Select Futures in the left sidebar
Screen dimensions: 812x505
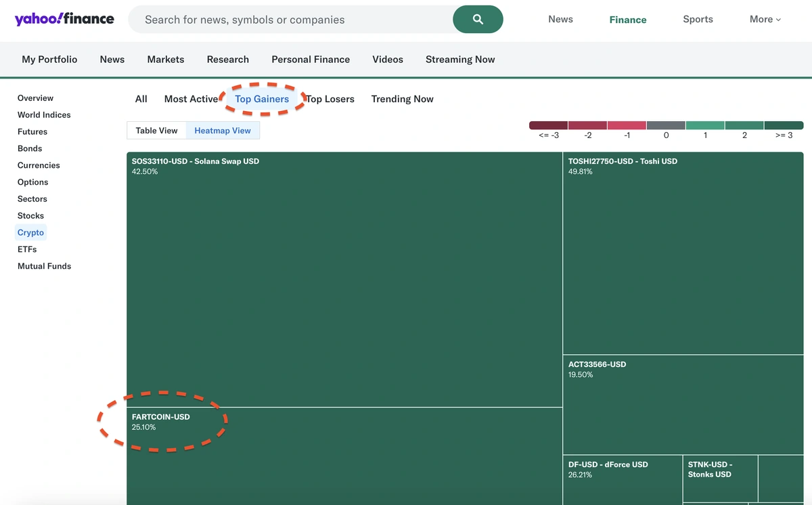[32, 132]
